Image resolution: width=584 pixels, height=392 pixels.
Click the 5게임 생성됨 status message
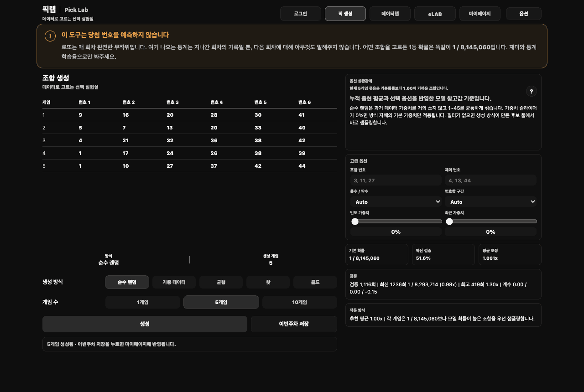click(x=111, y=344)
